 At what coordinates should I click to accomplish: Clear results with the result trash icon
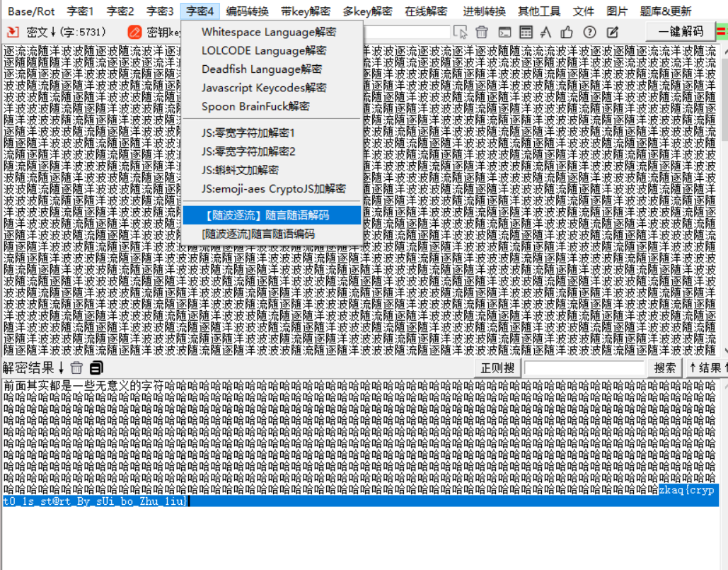76,368
